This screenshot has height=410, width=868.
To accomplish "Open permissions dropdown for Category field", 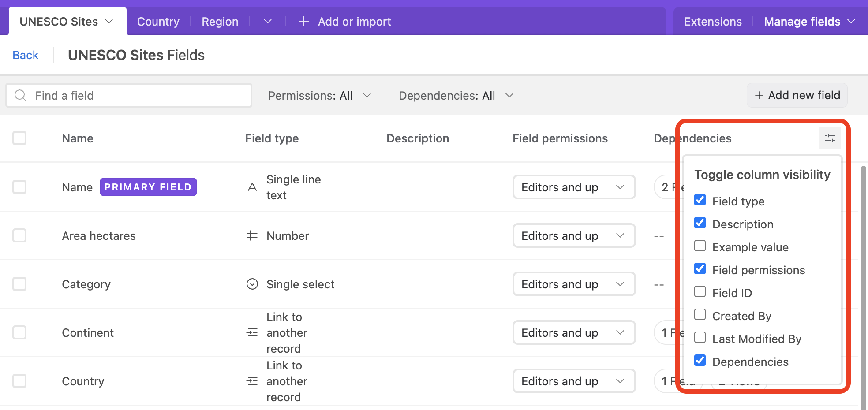I will pyautogui.click(x=574, y=284).
